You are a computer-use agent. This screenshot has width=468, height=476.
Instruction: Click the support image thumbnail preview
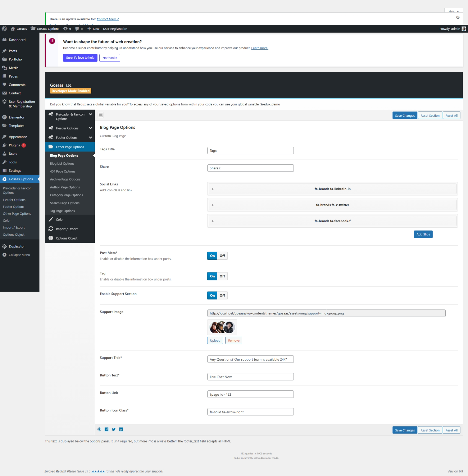pyautogui.click(x=222, y=327)
